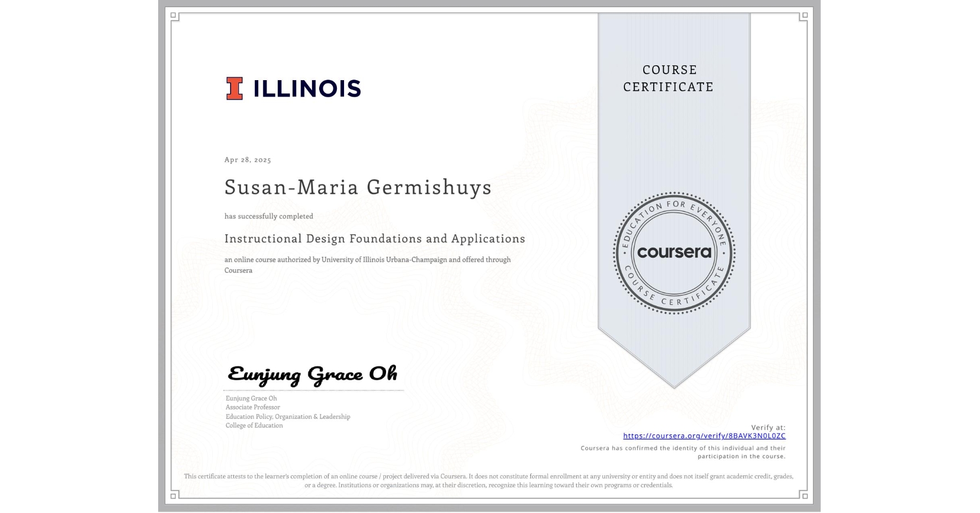
Task: Open the coursera.org verify link
Action: tap(704, 436)
